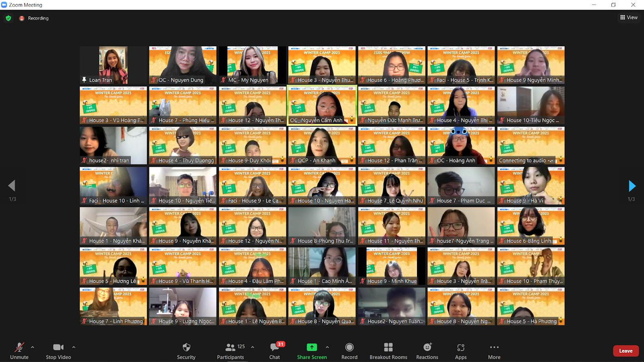The height and width of the screenshot is (362, 644).
Task: Click the green Share Screen icon
Action: [312, 347]
